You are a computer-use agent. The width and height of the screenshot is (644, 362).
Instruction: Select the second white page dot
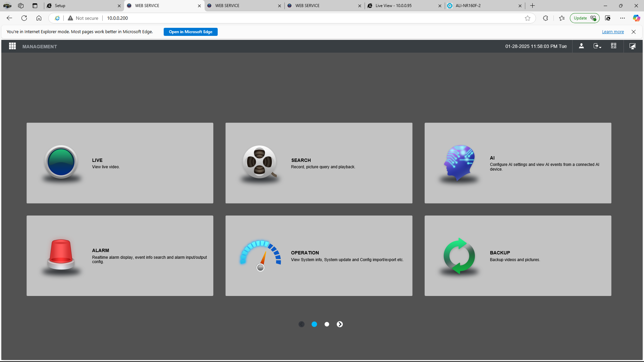327,324
